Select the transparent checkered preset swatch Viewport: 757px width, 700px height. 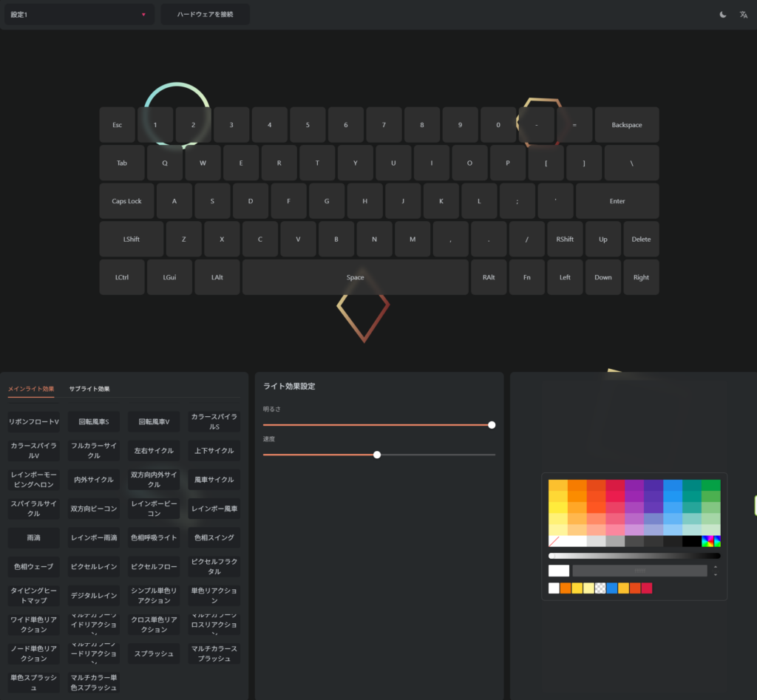point(600,588)
